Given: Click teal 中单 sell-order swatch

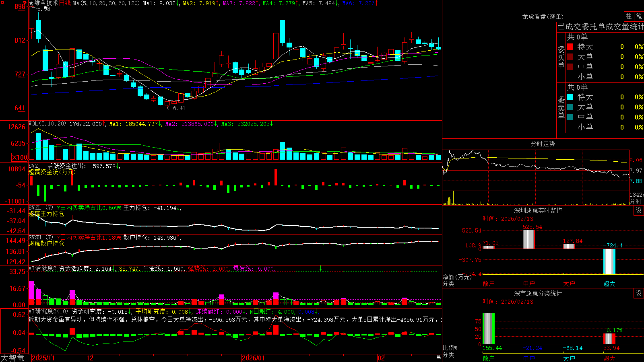Looking at the screenshot, I should pos(570,117).
